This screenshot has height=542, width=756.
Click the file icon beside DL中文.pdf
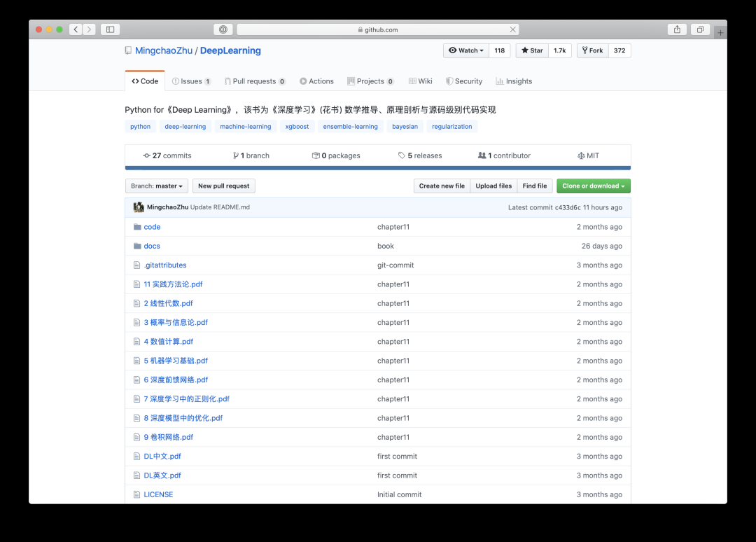pos(137,456)
